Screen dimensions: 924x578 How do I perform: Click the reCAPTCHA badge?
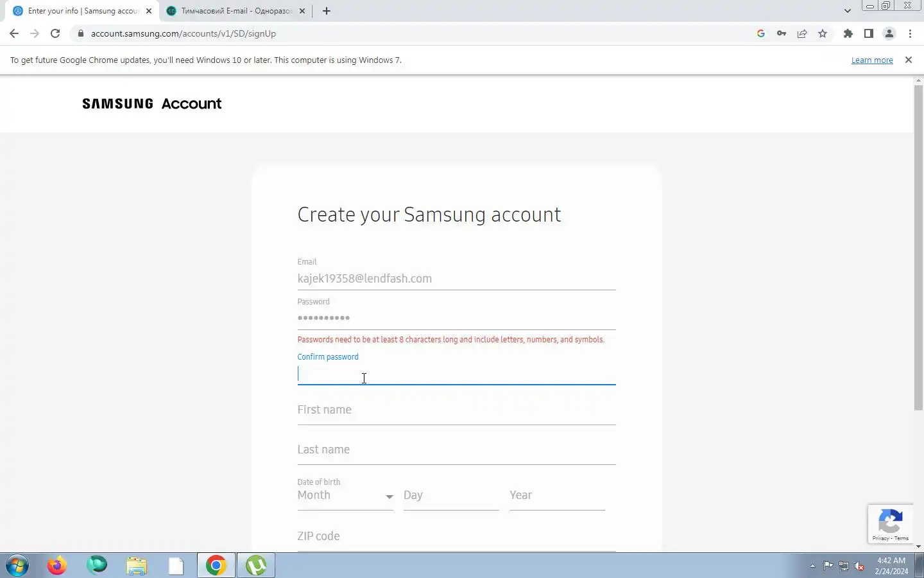click(891, 523)
